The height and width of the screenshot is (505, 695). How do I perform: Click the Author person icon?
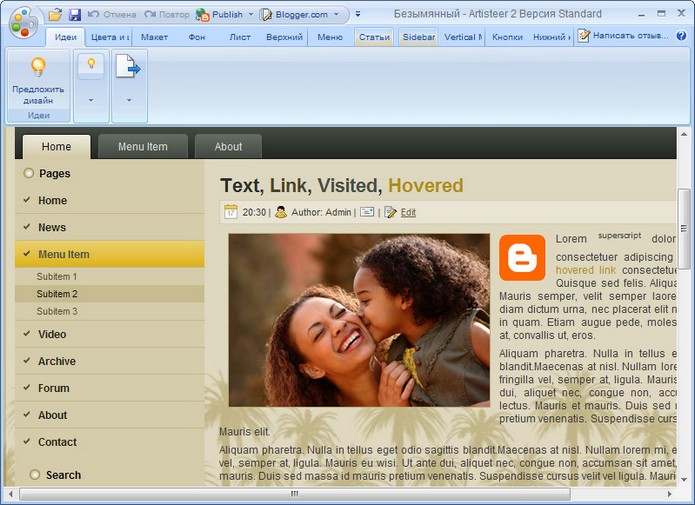tap(281, 212)
